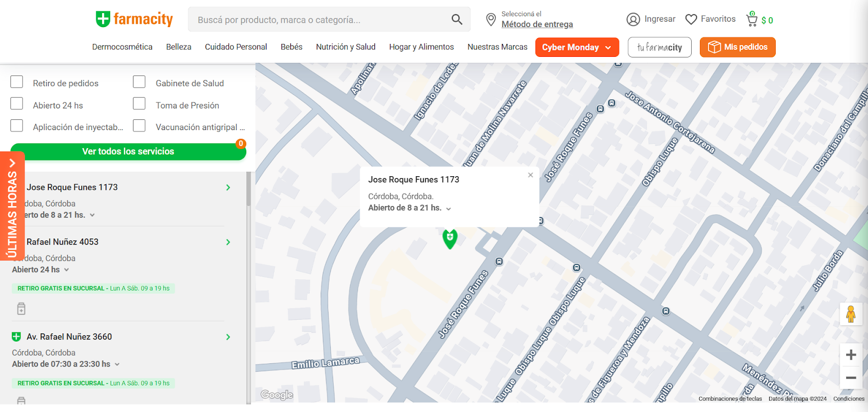
Task: Click the bus stop icon on Obispo Luque
Action: click(577, 268)
